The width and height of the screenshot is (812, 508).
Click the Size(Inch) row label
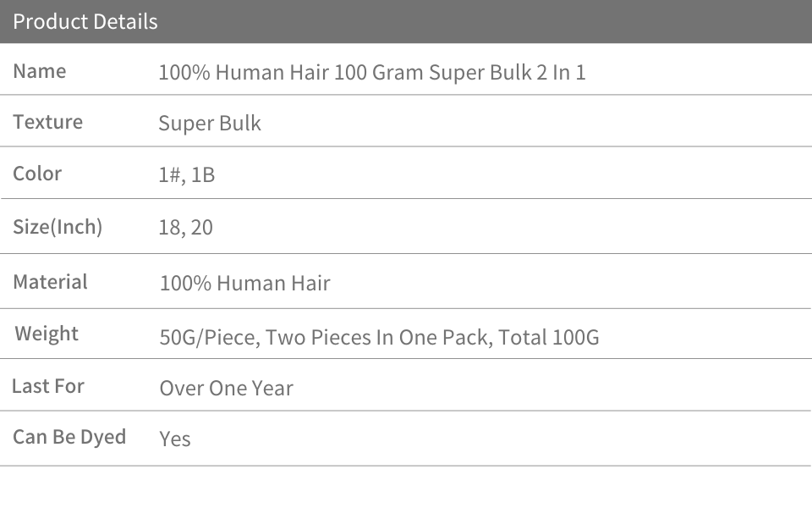tap(58, 227)
